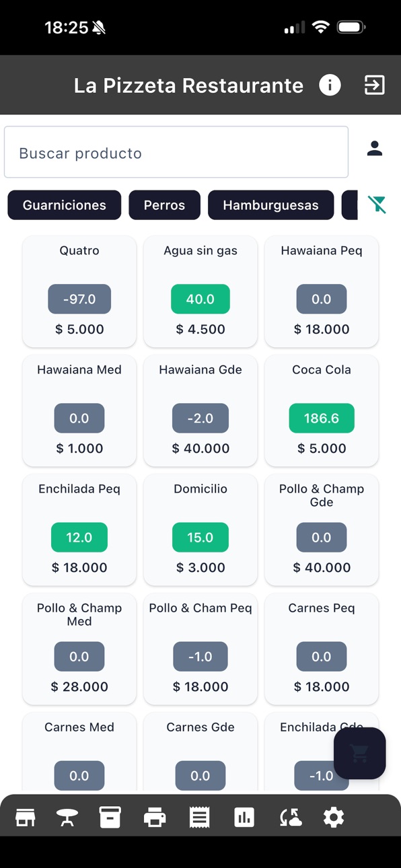401x868 pixels.
Task: Go to the store icon in bottom bar
Action: (x=26, y=818)
